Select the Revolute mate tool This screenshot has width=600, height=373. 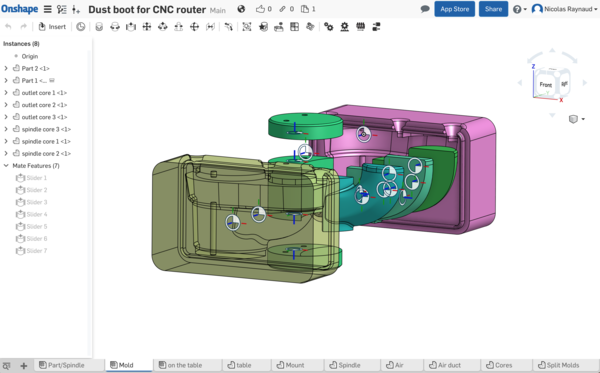point(115,27)
